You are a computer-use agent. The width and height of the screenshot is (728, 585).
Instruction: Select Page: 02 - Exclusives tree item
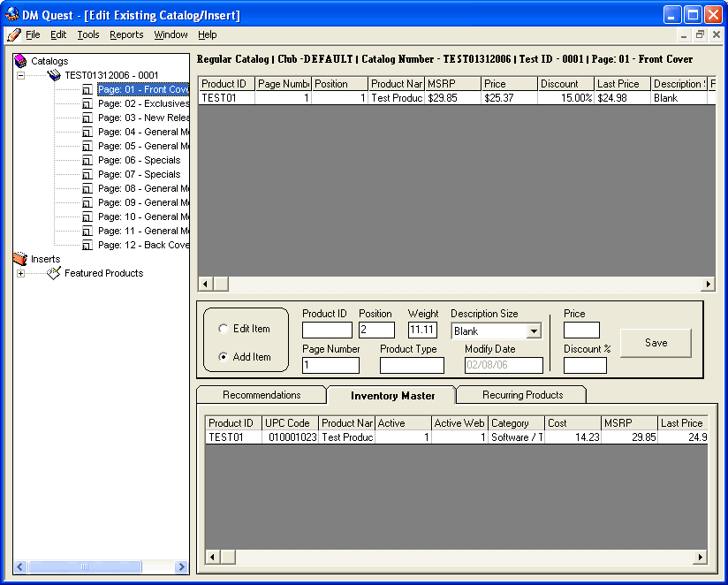pos(143,103)
